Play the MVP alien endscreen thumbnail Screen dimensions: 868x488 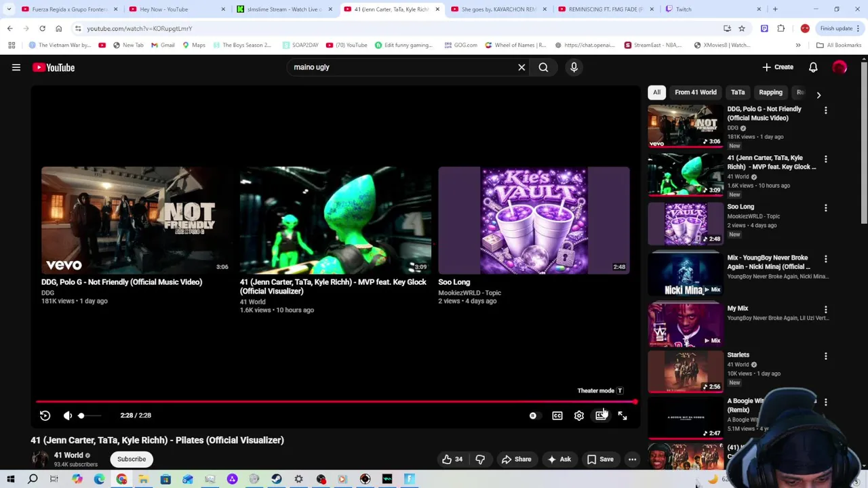click(335, 220)
